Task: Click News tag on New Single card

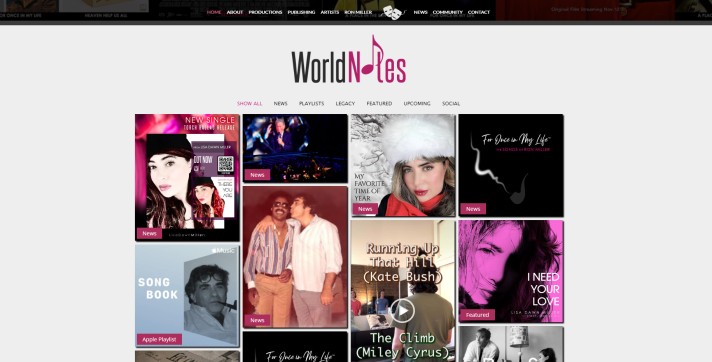Action: click(149, 233)
